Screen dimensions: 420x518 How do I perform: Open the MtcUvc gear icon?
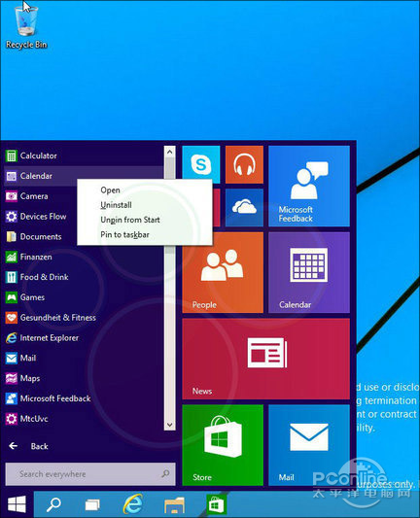coord(12,419)
